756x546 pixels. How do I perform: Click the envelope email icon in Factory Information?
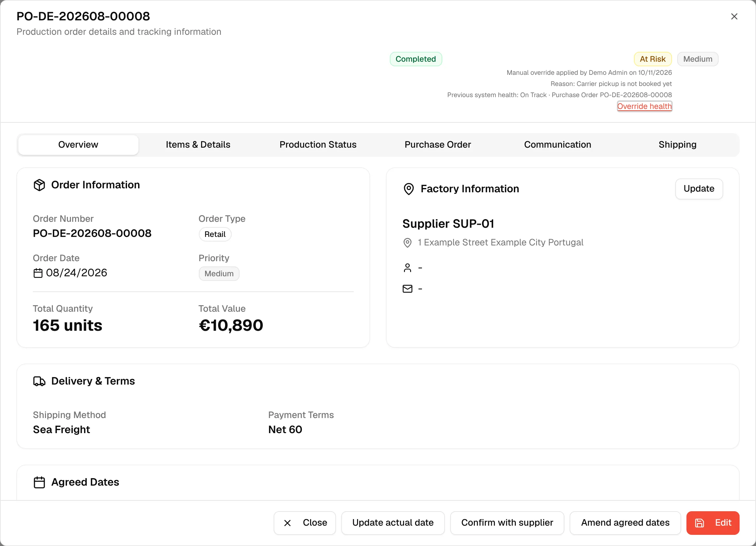(x=407, y=289)
